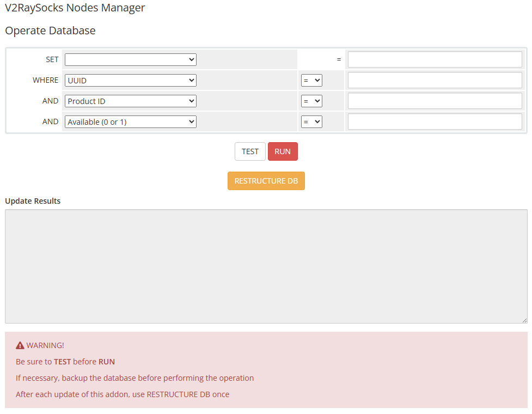
Task: Click the Update Results textarea resize handle
Action: [524, 320]
